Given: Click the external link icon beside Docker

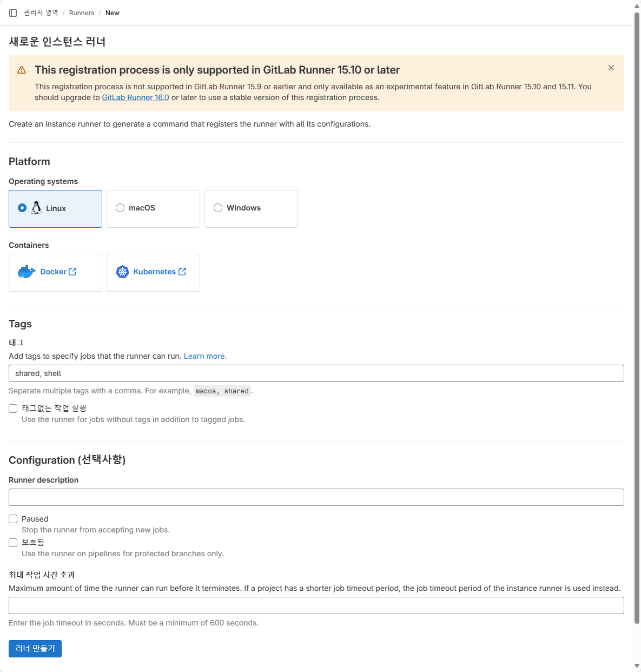Looking at the screenshot, I should click(x=72, y=272).
